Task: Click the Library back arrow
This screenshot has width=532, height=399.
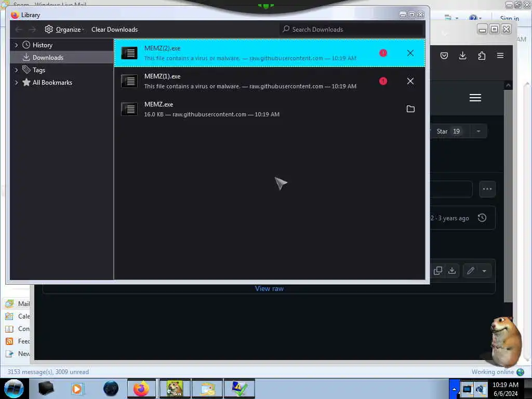Action: click(19, 30)
